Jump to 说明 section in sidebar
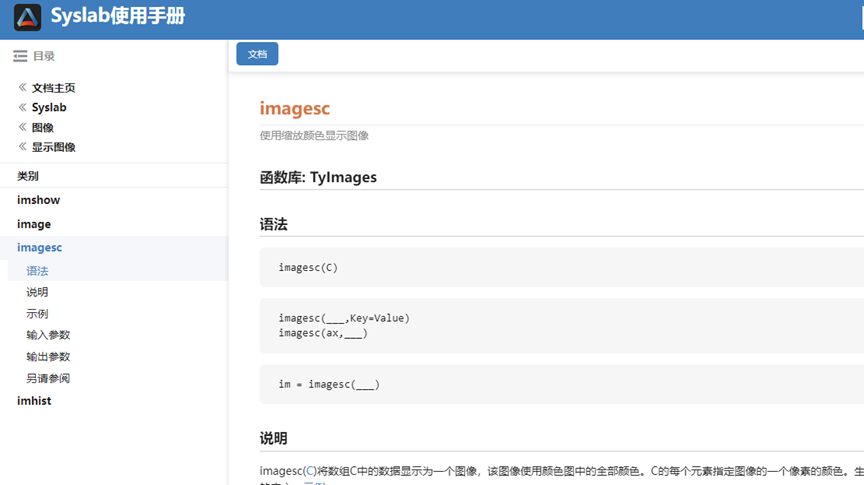This screenshot has width=864, height=485. (x=37, y=292)
